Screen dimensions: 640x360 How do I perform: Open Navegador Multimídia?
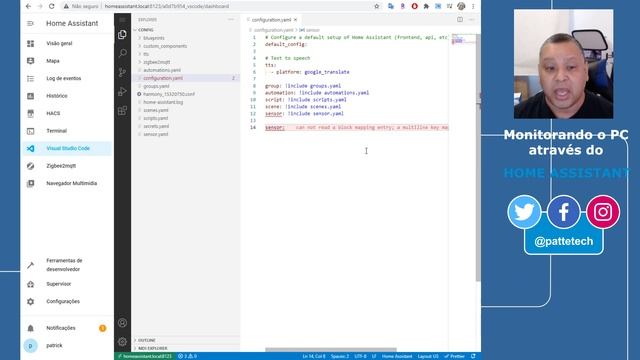coord(66,184)
